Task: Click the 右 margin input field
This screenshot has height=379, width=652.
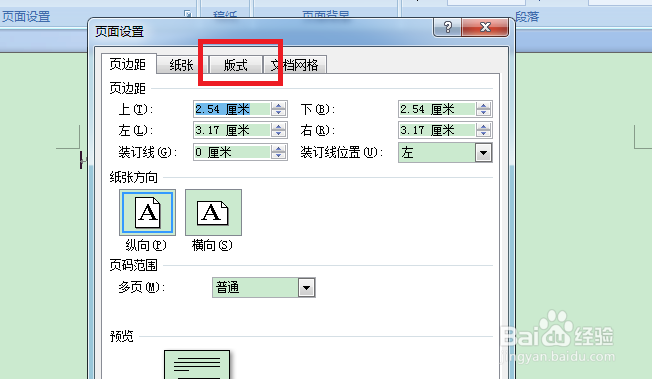Action: tap(437, 130)
